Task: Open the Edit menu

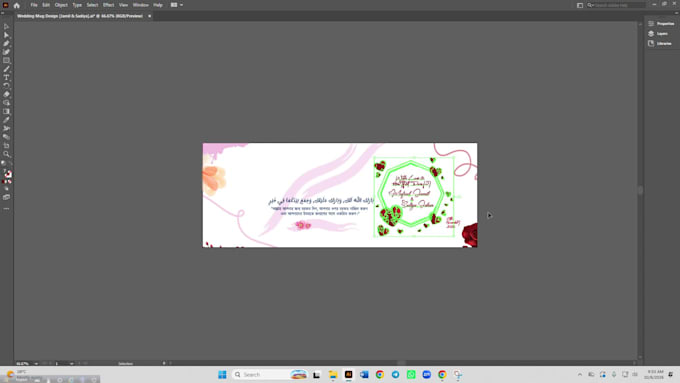Action: tap(46, 5)
